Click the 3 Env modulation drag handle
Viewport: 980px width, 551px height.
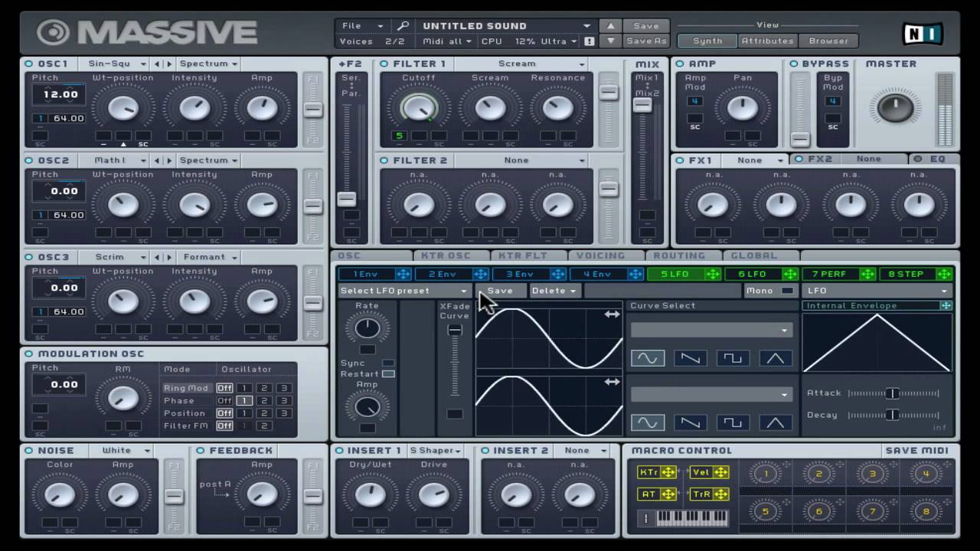557,274
